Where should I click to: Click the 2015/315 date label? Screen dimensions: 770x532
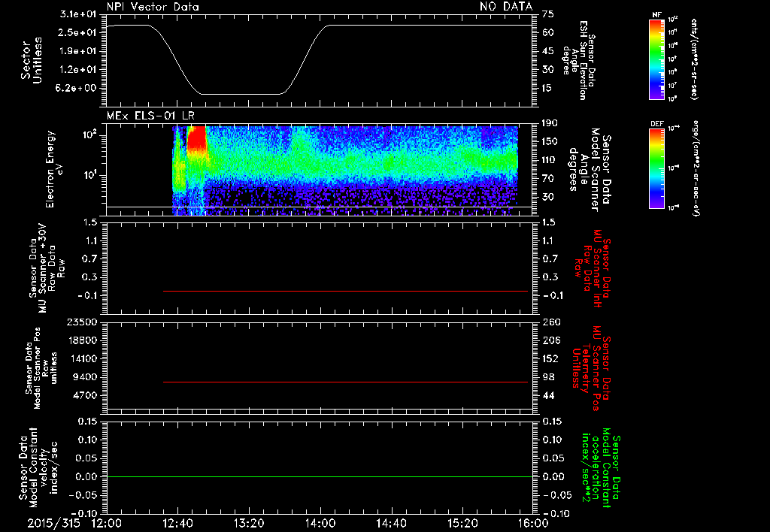click(x=53, y=523)
